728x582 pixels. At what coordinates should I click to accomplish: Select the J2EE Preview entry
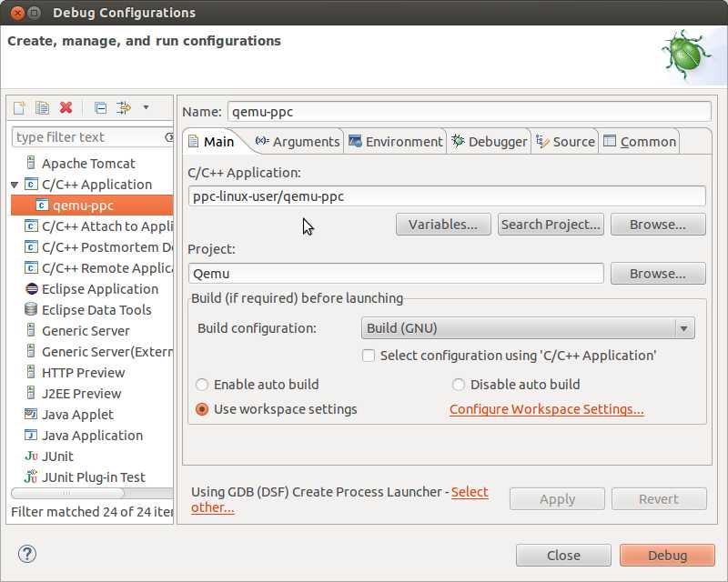coord(73,394)
